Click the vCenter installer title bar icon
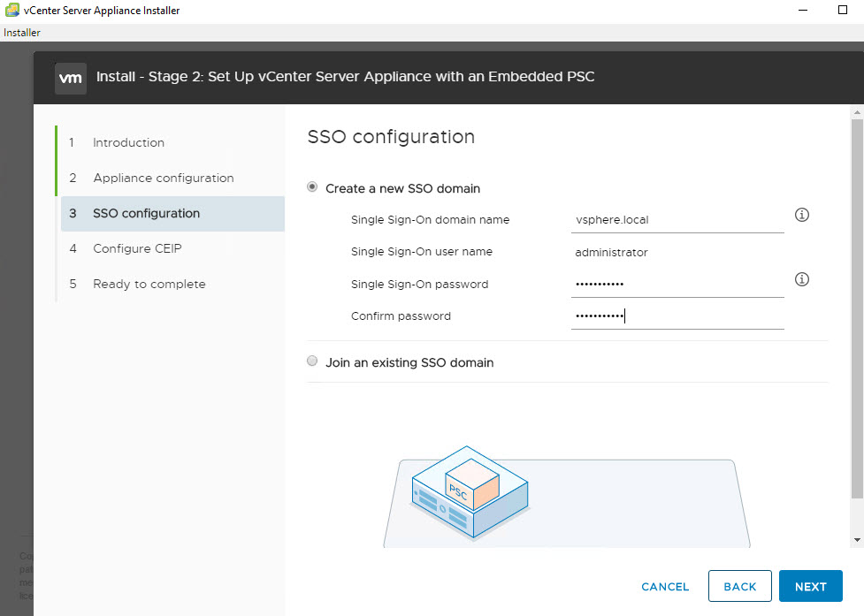This screenshot has width=864, height=616. pyautogui.click(x=11, y=11)
